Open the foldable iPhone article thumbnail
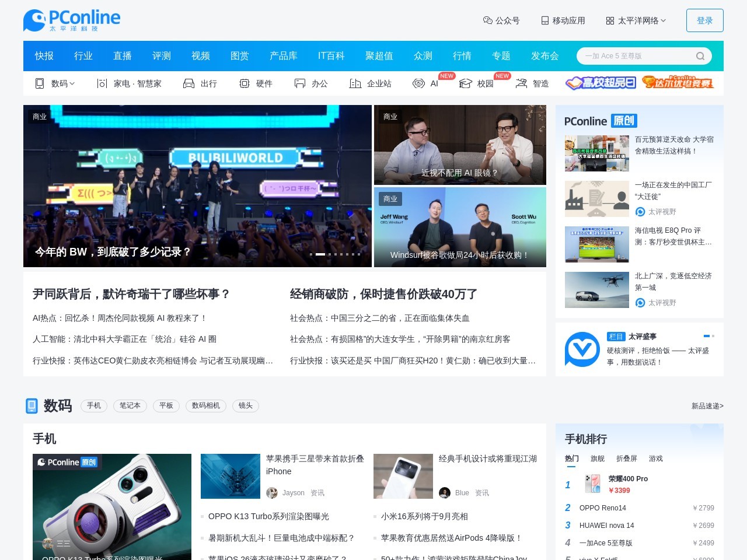 point(231,476)
